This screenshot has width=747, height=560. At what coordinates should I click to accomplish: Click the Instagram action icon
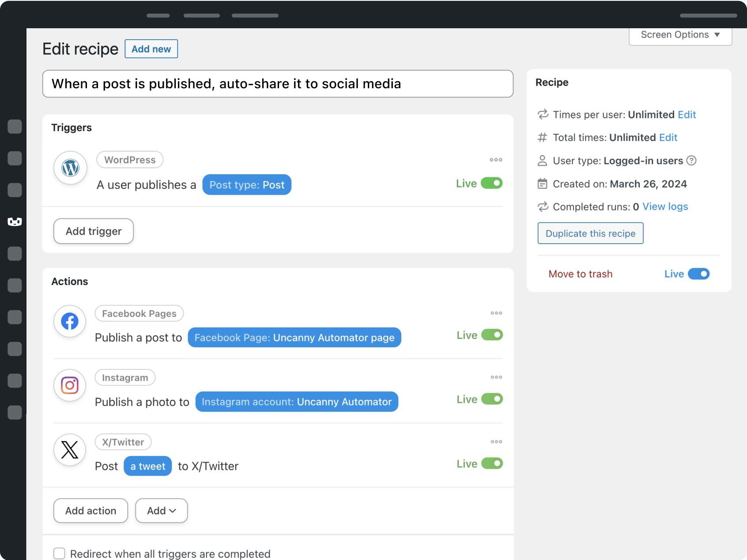tap(69, 385)
